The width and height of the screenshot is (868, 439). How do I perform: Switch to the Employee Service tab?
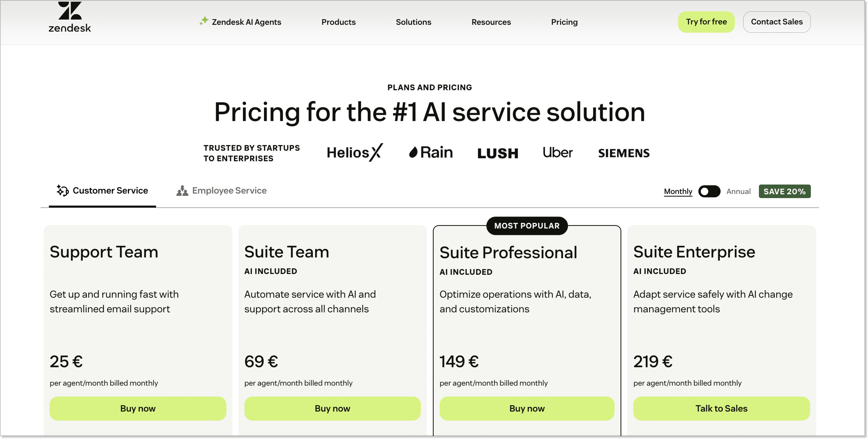tap(229, 191)
